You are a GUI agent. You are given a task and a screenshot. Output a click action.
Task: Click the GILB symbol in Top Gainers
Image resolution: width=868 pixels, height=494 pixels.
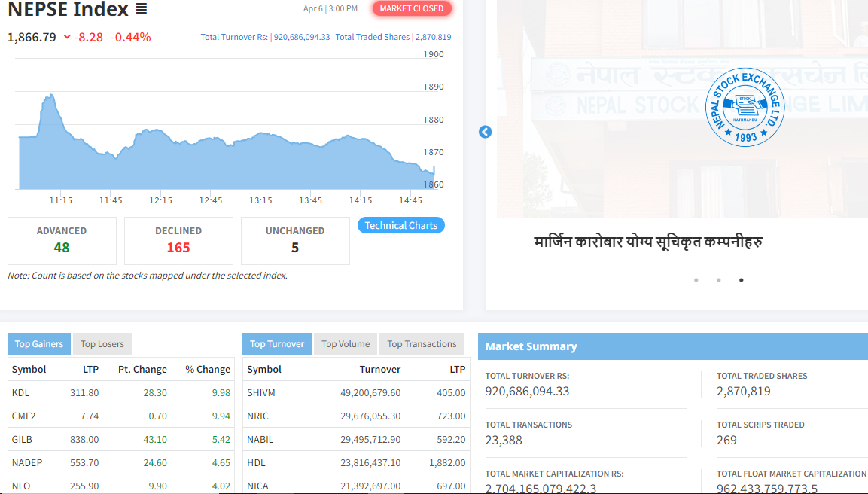(x=22, y=439)
